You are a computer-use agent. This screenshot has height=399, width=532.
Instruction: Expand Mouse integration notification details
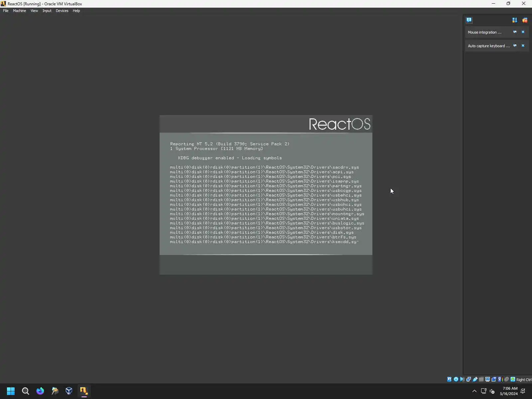click(x=515, y=32)
